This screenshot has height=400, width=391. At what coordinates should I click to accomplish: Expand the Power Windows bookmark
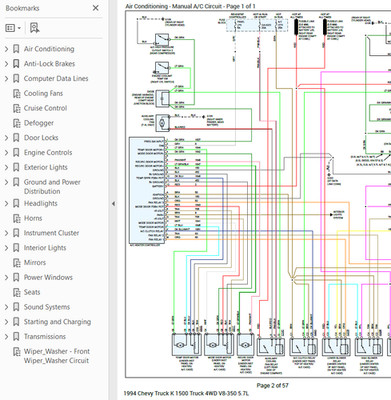tap(6, 277)
